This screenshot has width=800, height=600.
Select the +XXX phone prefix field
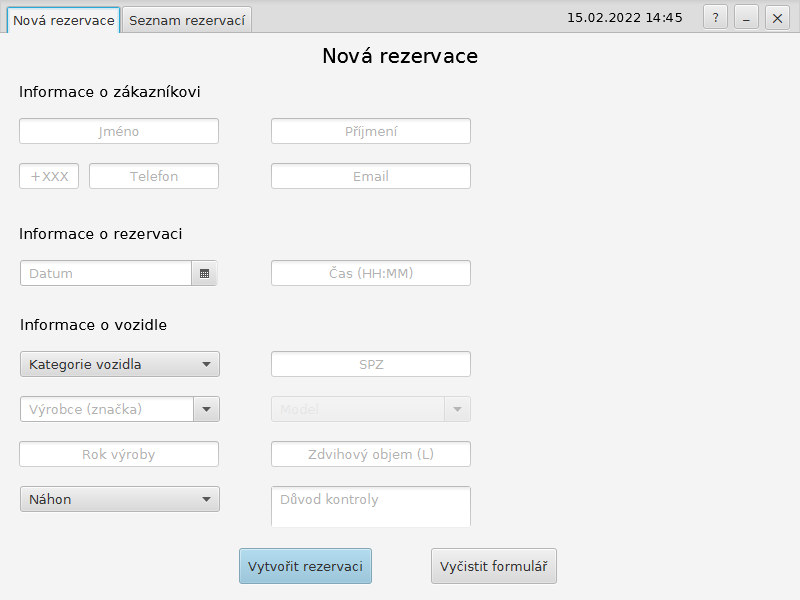coord(49,176)
